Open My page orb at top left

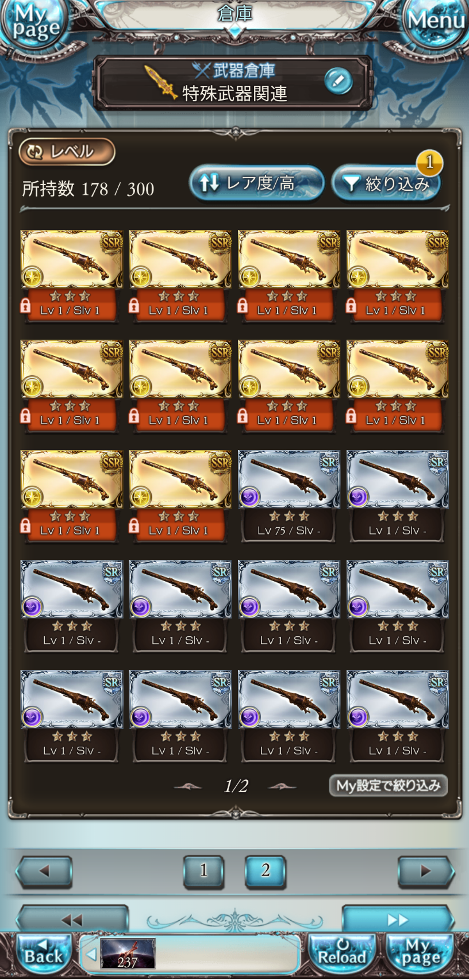(34, 24)
